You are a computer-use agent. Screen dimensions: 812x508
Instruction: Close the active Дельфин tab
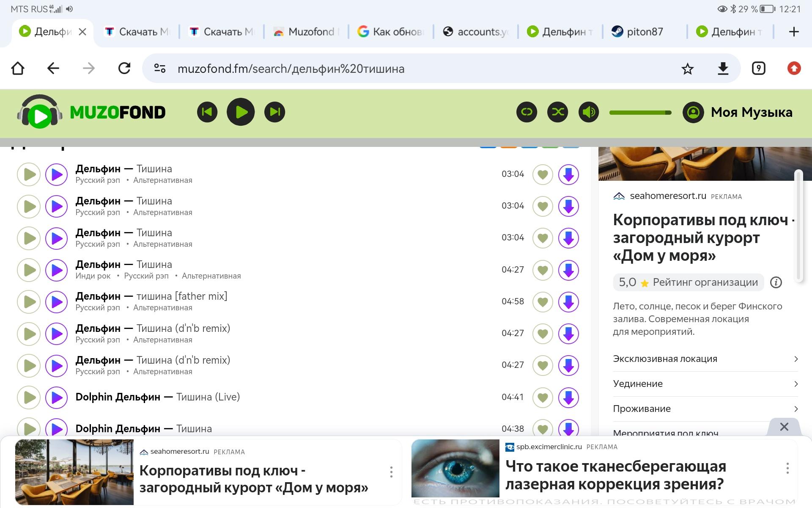coord(82,32)
